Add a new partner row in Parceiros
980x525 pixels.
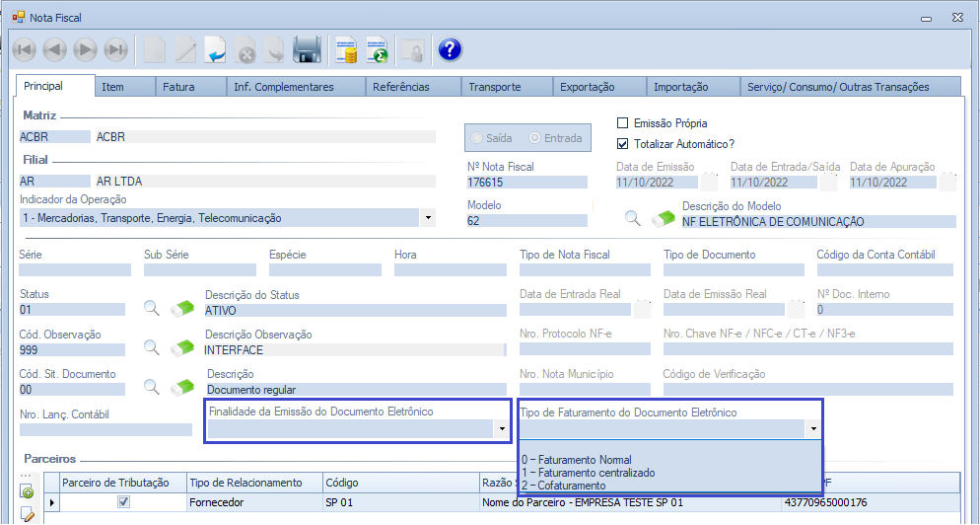(27, 491)
